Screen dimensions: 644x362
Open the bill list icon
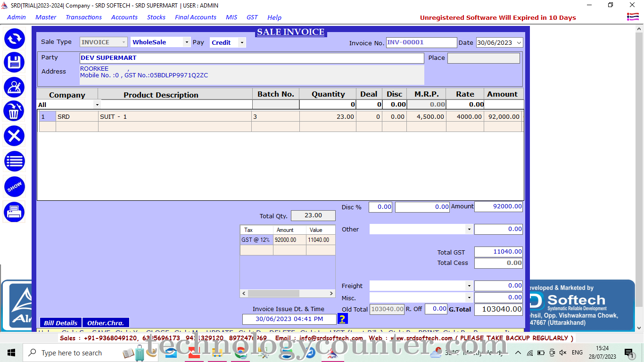click(15, 162)
